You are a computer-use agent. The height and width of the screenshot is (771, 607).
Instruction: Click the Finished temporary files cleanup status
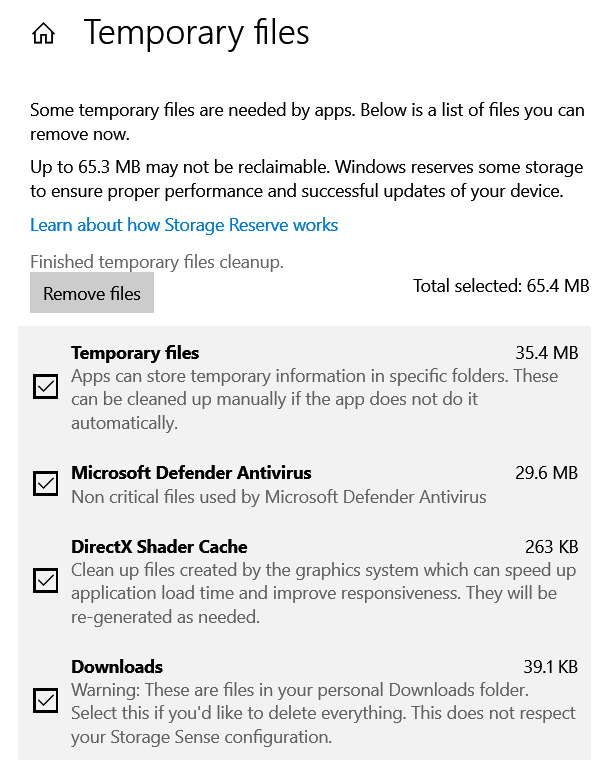tap(157, 262)
